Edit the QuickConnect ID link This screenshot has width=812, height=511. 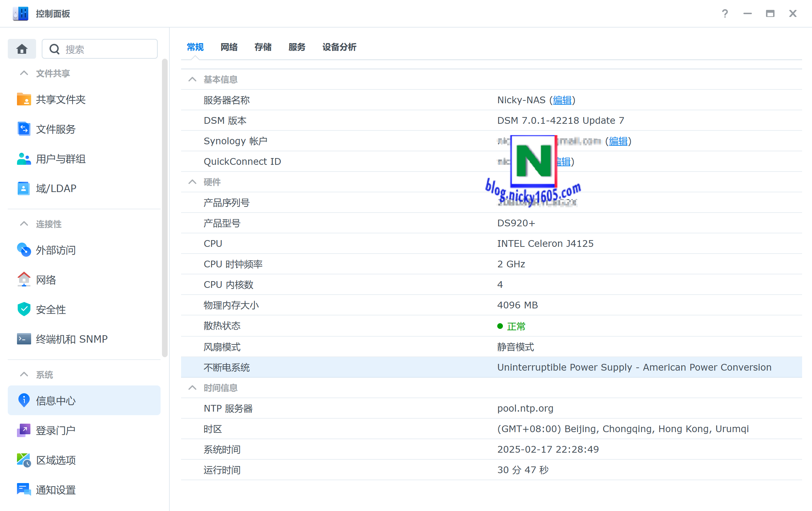[x=564, y=162]
